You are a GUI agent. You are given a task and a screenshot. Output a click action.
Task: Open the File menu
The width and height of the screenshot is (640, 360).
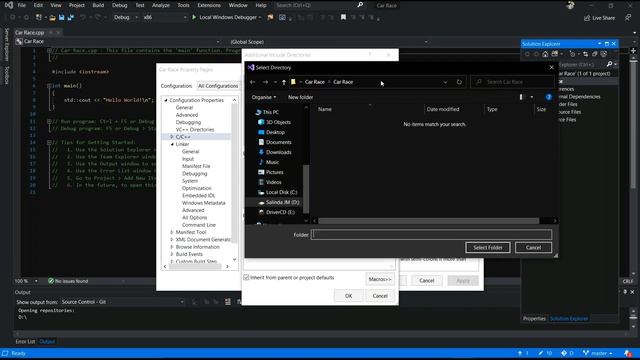(x=22, y=5)
